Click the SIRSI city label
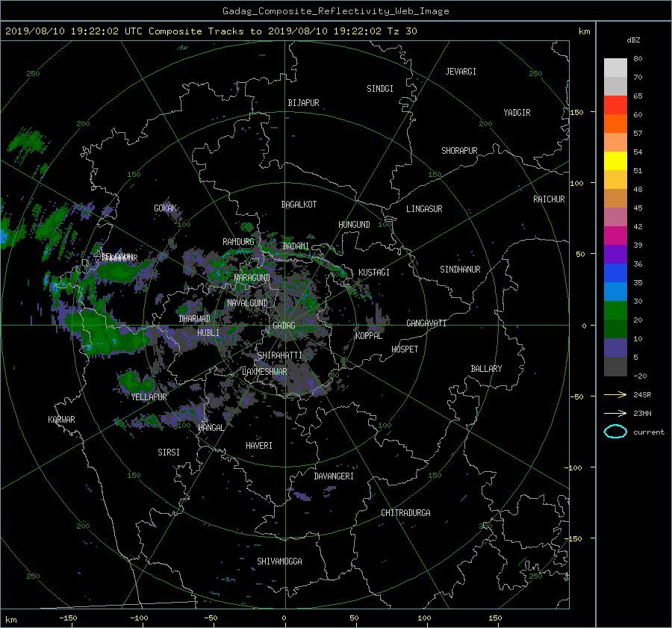The height and width of the screenshot is (628, 672). click(169, 453)
